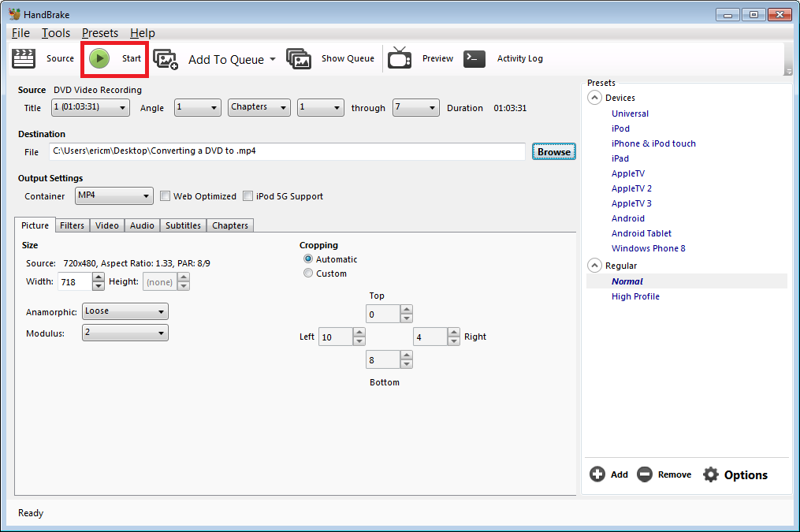The image size is (800, 532).
Task: Click the Activity Log terminal icon
Action: (x=474, y=58)
